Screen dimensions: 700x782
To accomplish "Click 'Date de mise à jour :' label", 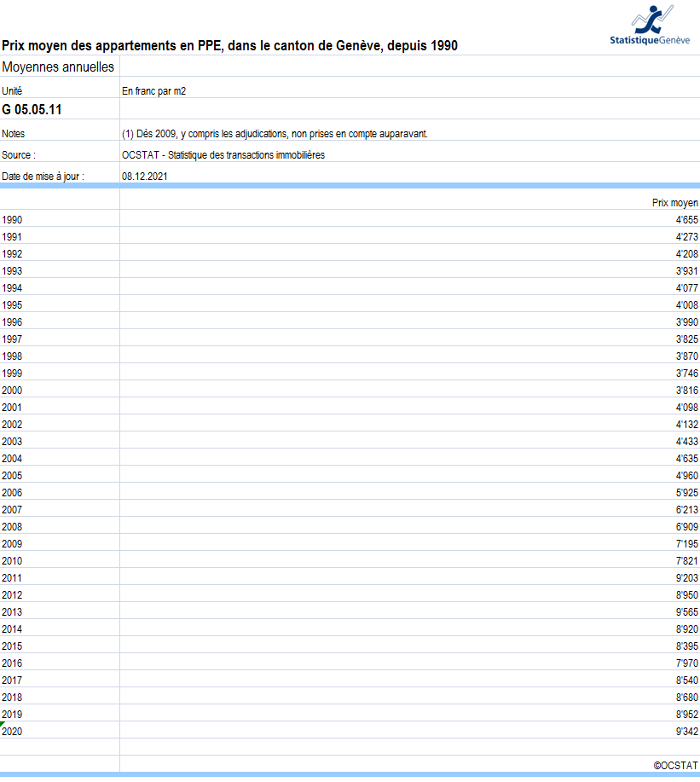I will click(43, 177).
